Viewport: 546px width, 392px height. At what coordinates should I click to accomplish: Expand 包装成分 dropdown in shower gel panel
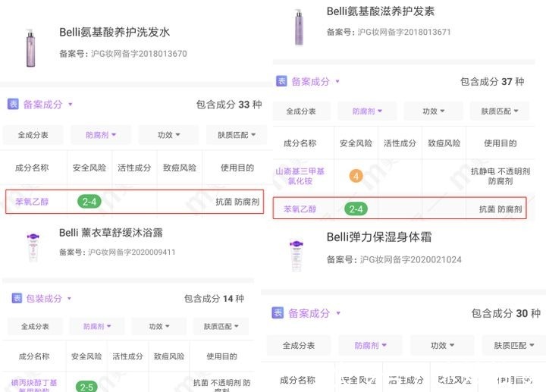point(69,298)
